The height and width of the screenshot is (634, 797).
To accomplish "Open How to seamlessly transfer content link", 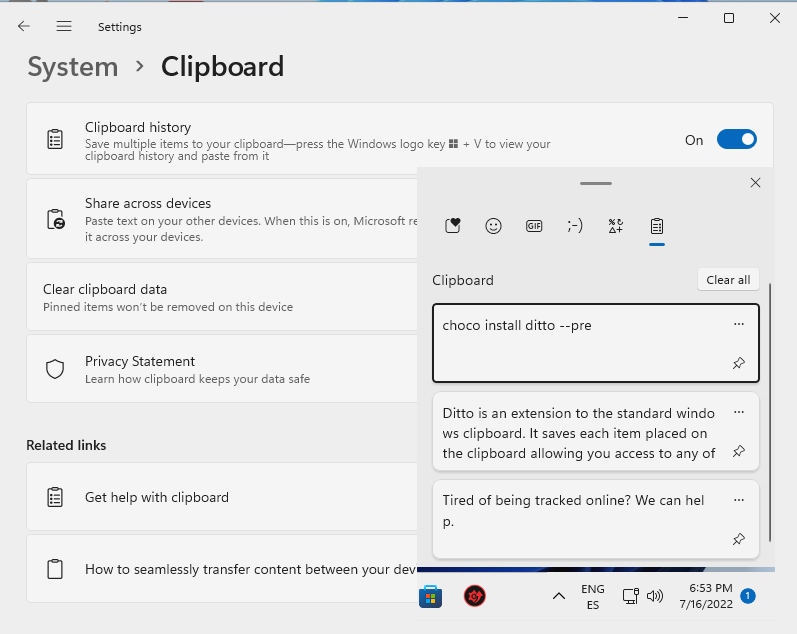I will [222, 569].
